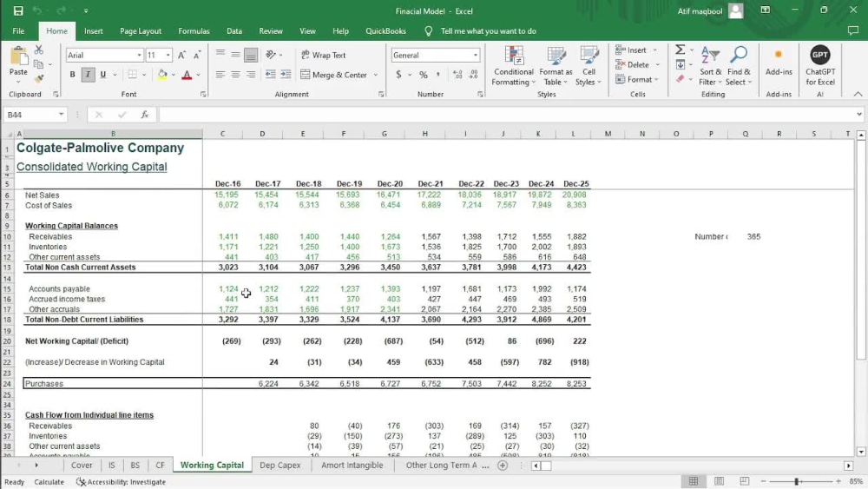Screen dimensions: 868x489
Task: Open the Add-ins icon
Action: [779, 61]
